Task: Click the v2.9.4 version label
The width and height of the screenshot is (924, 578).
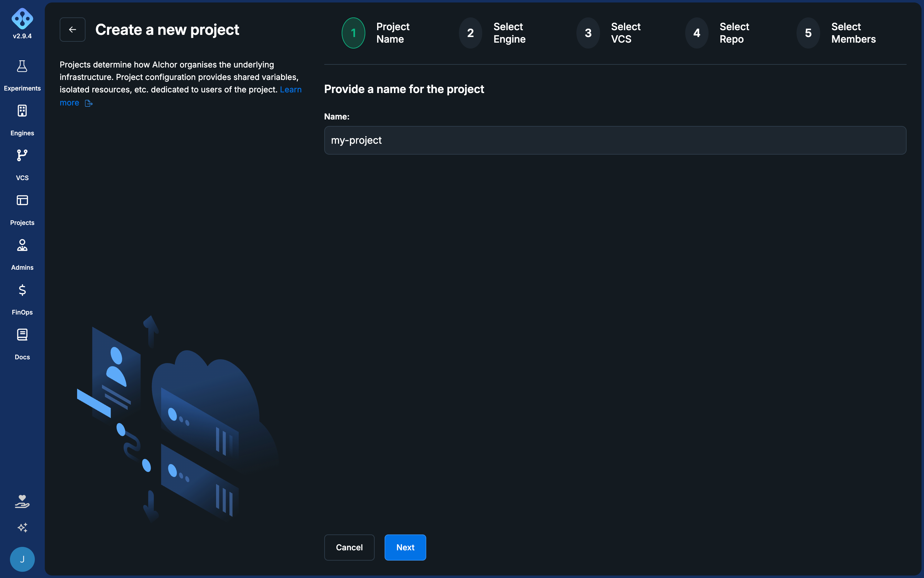Action: 22,36
